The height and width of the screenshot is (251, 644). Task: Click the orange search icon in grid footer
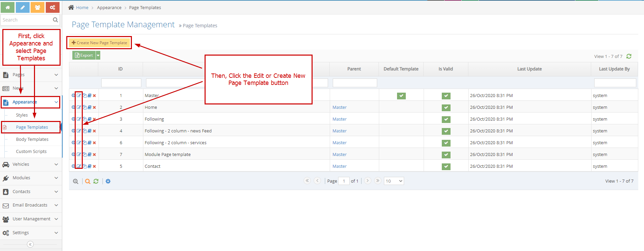pos(87,181)
